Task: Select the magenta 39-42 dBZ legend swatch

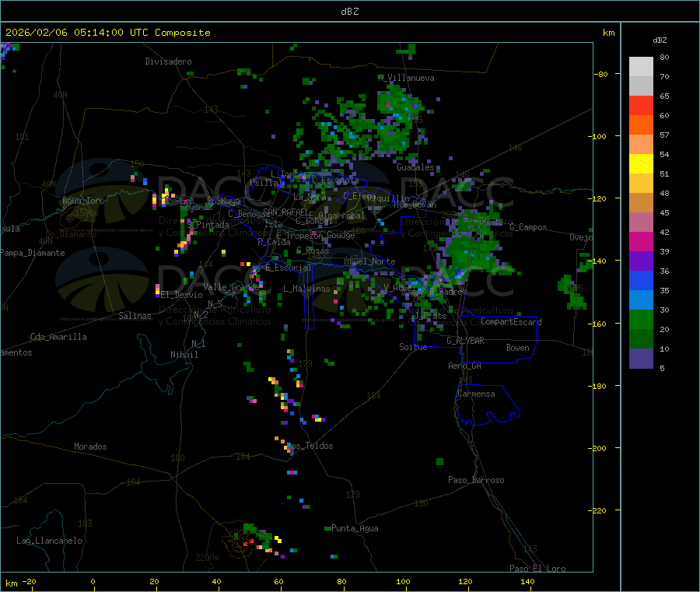Action: click(641, 241)
